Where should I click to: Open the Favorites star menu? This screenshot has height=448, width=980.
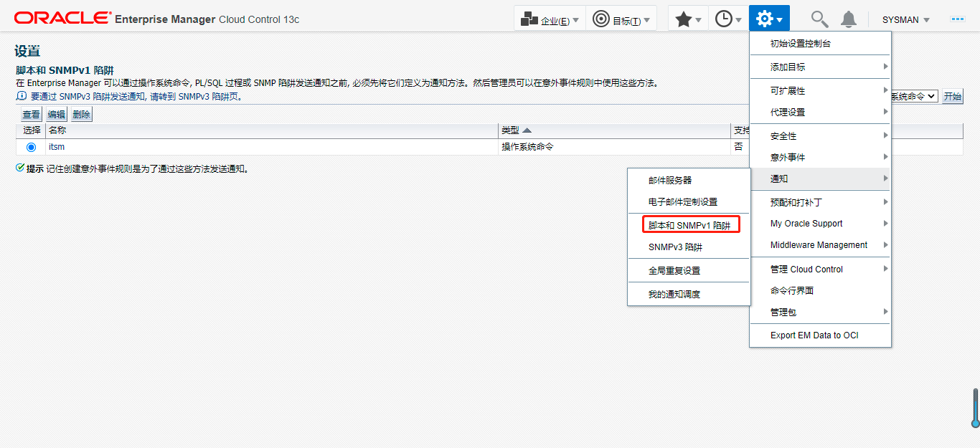tap(688, 19)
